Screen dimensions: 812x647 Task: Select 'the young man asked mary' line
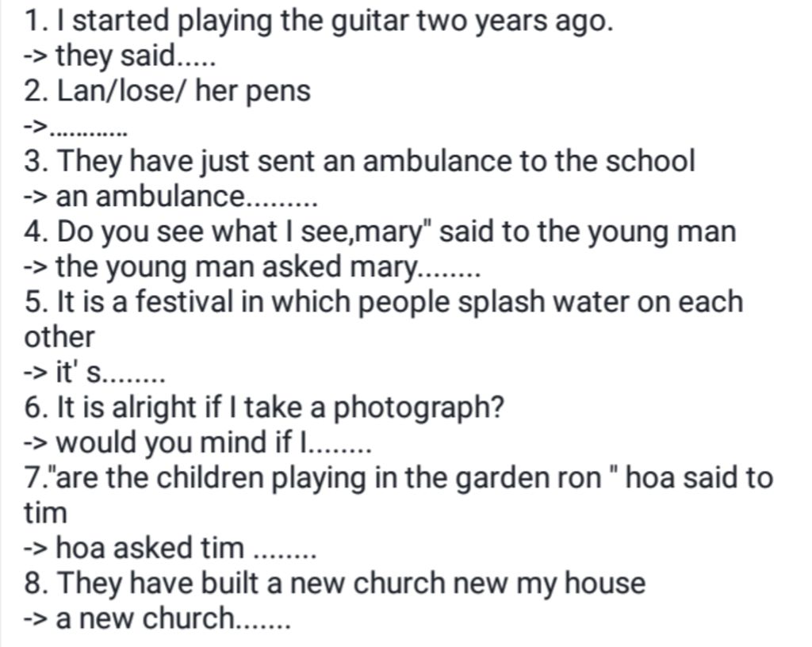coord(252,267)
